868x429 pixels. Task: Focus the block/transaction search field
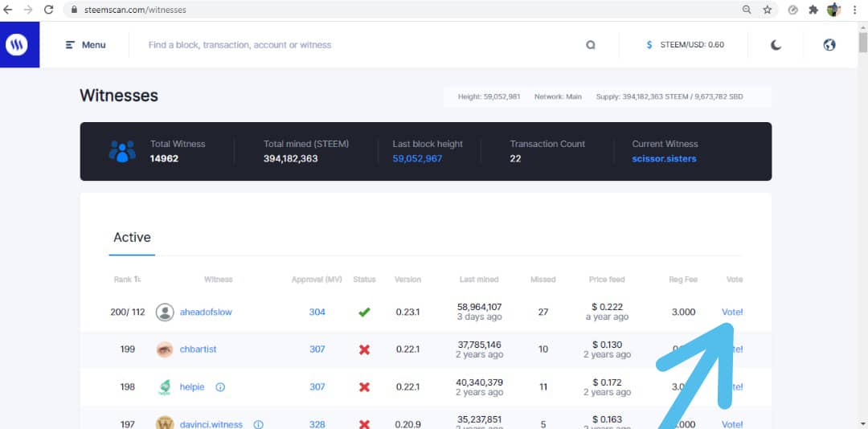click(360, 45)
